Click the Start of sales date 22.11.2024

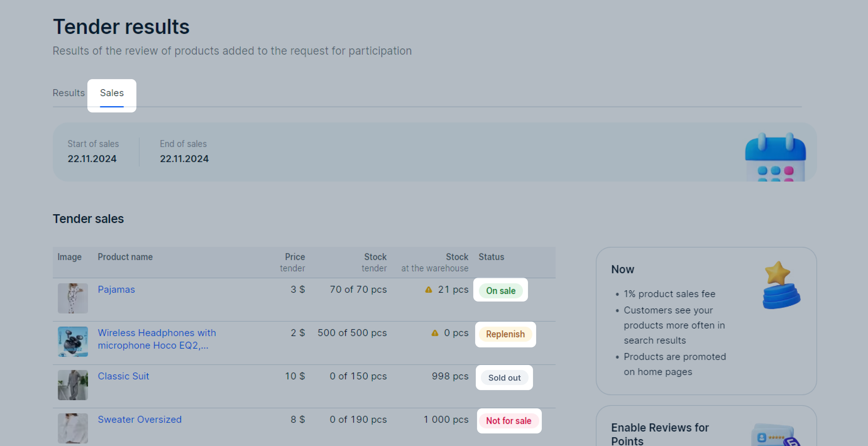[92, 159]
